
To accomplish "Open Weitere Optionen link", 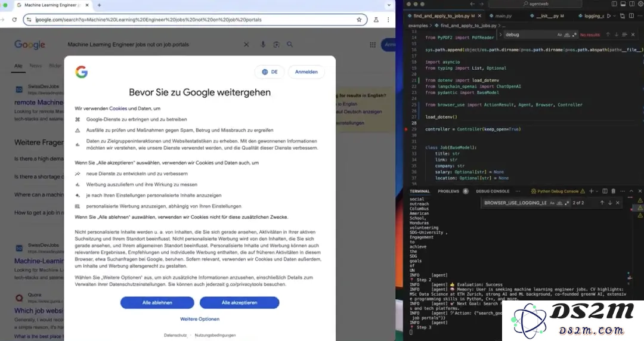I will 200,319.
